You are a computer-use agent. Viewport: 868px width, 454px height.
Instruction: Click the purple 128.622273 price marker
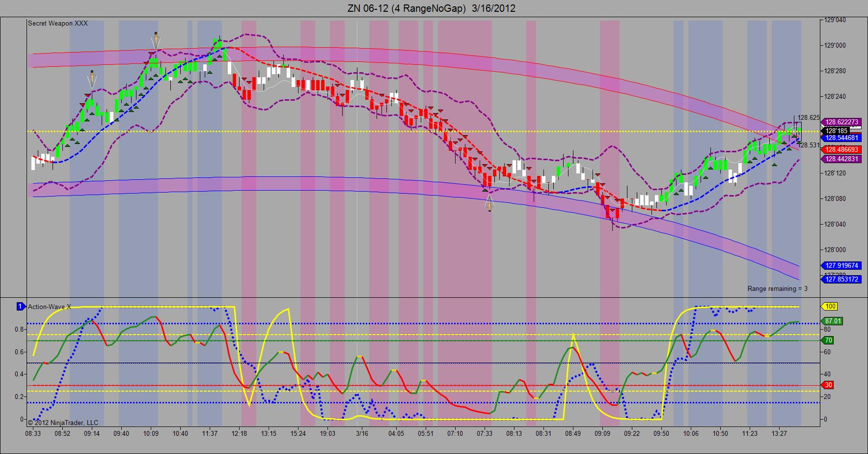(841, 122)
